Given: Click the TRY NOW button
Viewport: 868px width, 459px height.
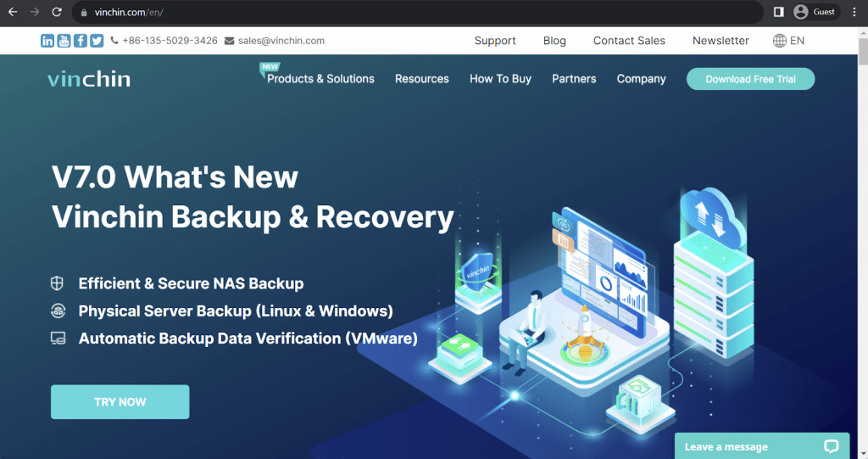Looking at the screenshot, I should [120, 402].
